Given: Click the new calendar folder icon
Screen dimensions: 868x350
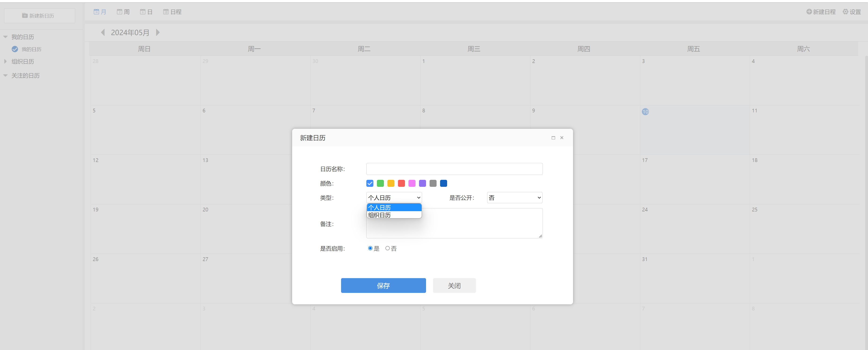Looking at the screenshot, I should [25, 15].
